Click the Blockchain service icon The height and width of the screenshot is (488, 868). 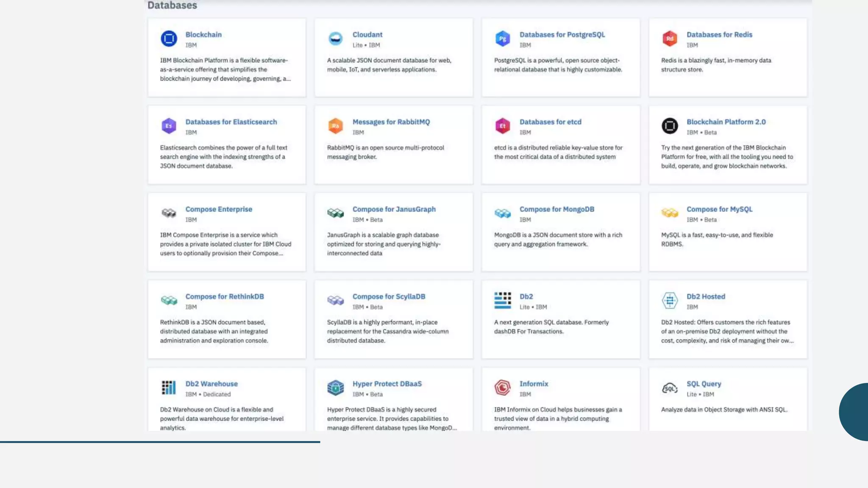(x=169, y=39)
